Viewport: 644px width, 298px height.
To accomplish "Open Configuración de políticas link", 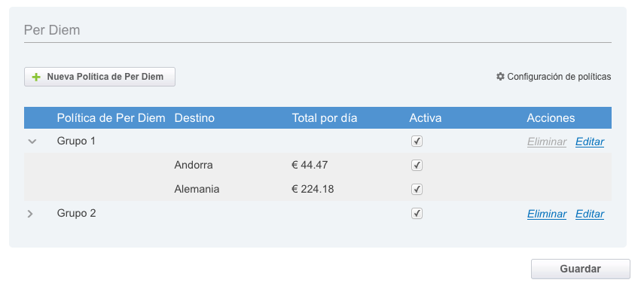I will pyautogui.click(x=554, y=77).
